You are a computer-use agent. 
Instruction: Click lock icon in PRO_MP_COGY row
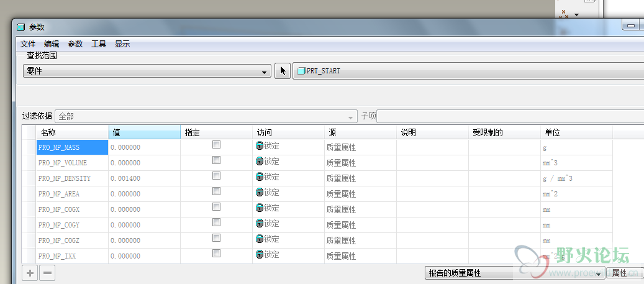coord(260,223)
